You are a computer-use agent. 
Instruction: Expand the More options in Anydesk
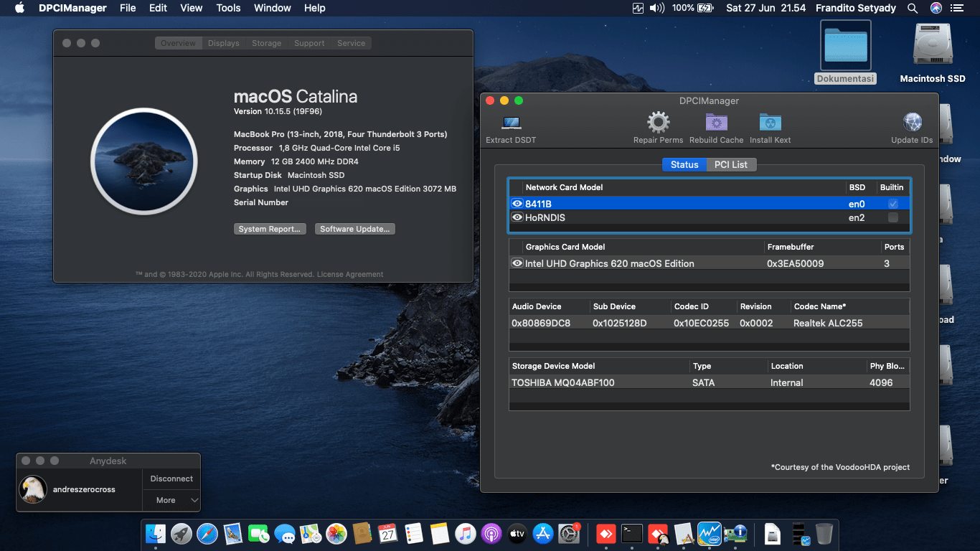pyautogui.click(x=171, y=500)
